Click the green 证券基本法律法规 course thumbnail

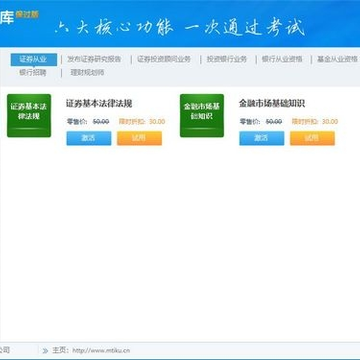tap(29, 115)
